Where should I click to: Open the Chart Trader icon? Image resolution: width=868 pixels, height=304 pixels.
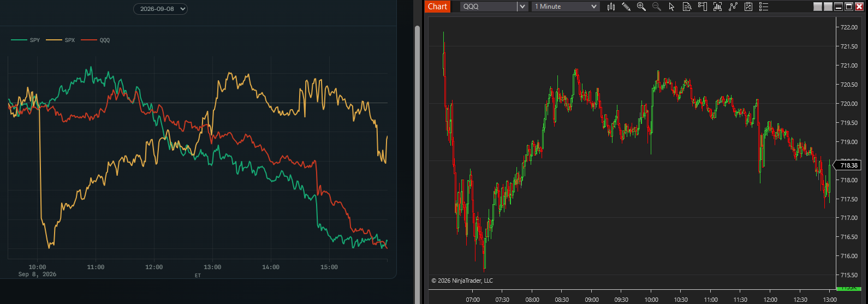click(703, 7)
